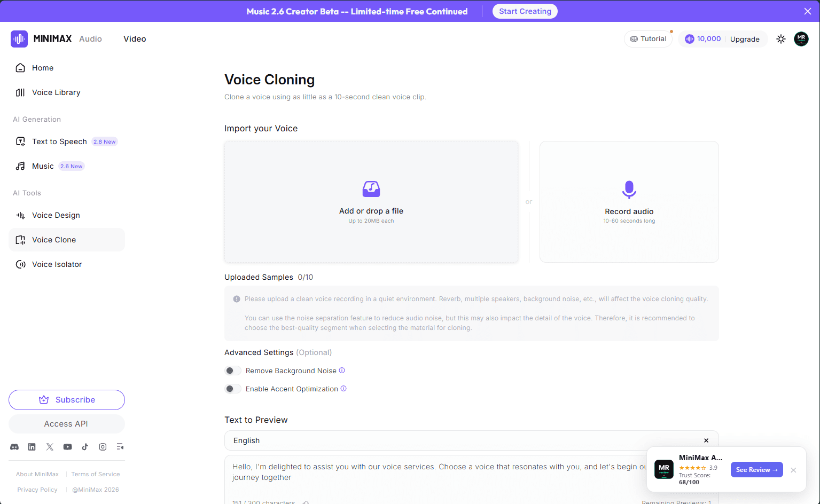This screenshot has width=820, height=504.
Task: Click See Review in the popup
Action: click(756, 470)
